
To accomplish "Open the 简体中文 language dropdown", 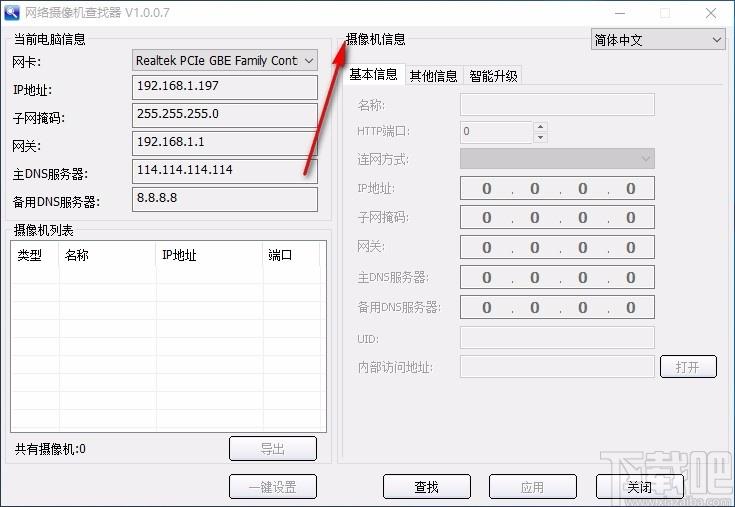I will (658, 40).
